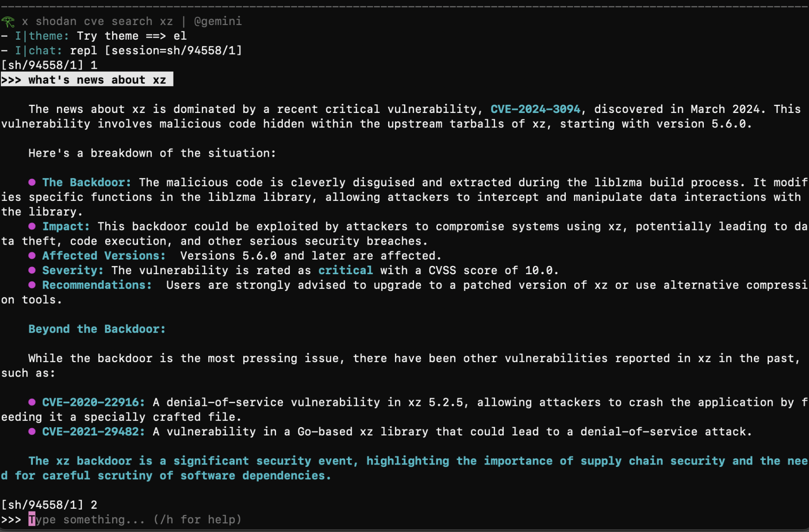Screen dimensions: 809x532
Task: Click the bullet dot before Severity
Action: [x=32, y=270]
